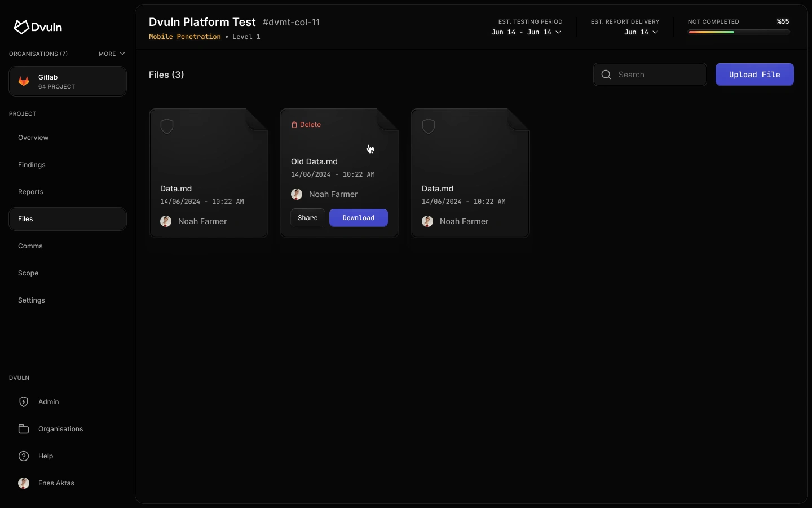Focus the file Search field
The image size is (812, 508).
651,75
